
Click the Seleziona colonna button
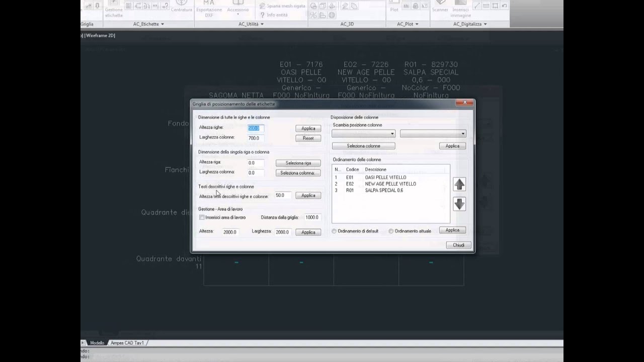click(298, 173)
